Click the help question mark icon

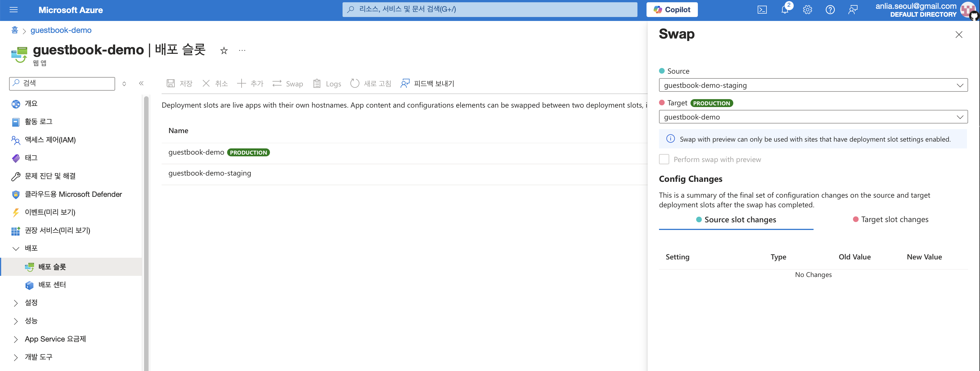pyautogui.click(x=830, y=10)
